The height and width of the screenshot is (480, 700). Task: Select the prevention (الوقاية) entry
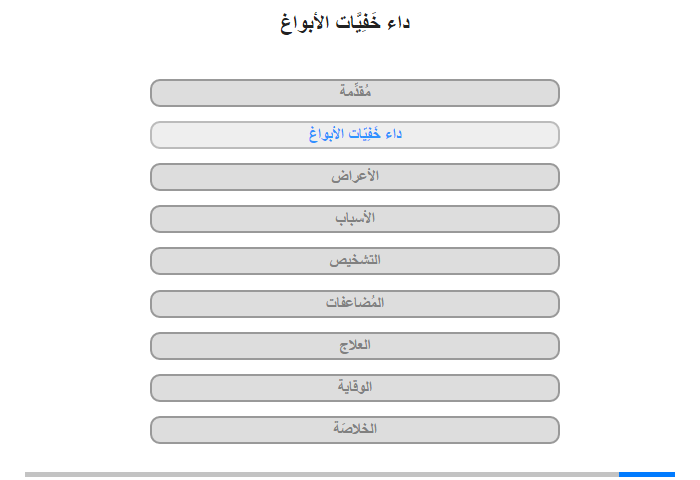[354, 388]
